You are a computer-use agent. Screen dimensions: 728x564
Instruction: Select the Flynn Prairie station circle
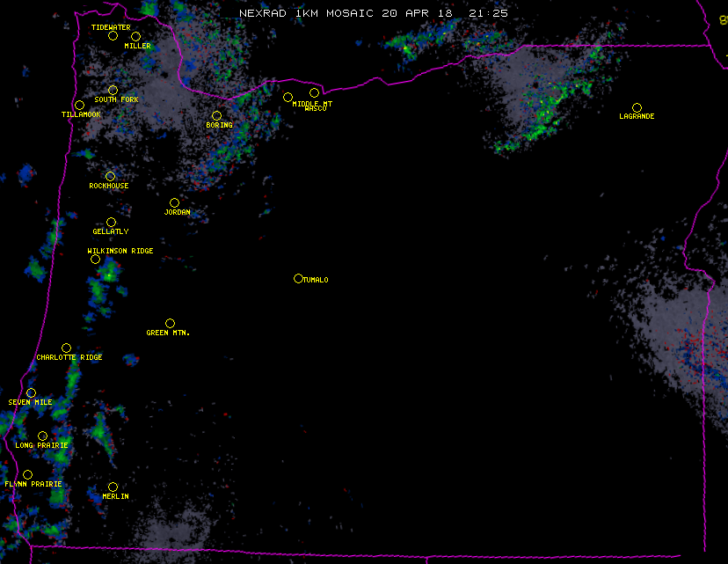27,474
